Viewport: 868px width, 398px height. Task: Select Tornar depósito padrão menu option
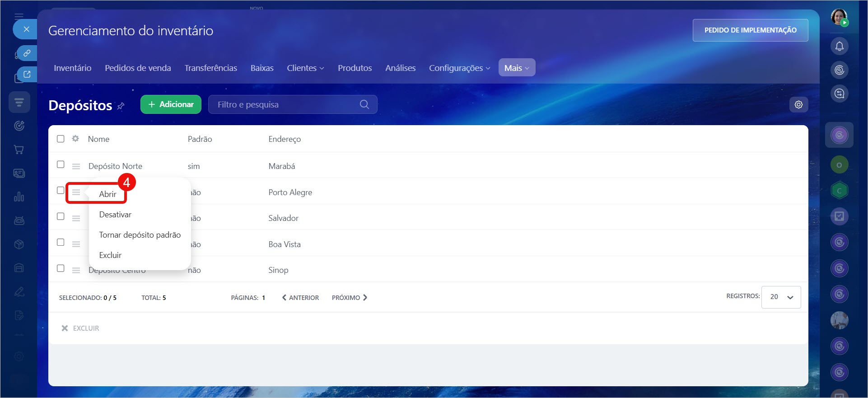coord(140,235)
